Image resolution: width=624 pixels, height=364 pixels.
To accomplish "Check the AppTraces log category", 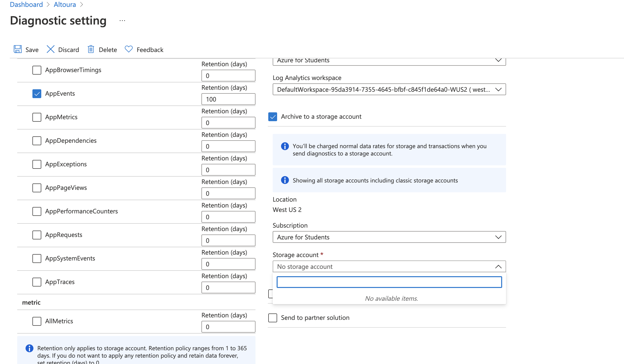I will 37,282.
